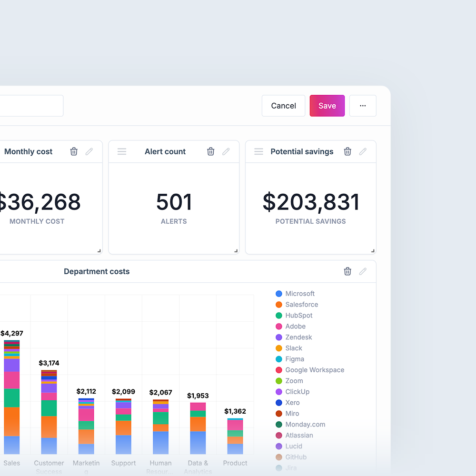
Task: Click the $2,099 bar total label
Action: pos(123,392)
